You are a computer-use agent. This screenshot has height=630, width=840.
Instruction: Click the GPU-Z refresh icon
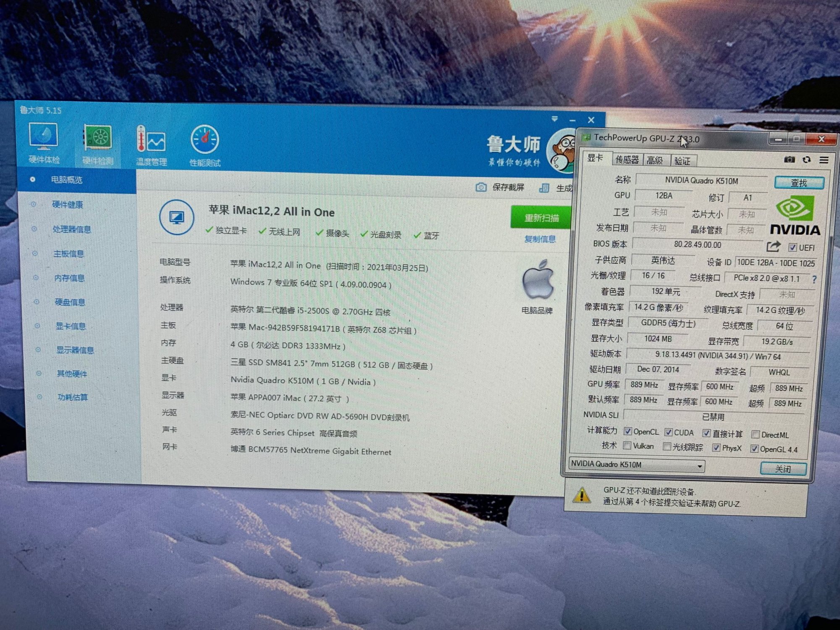[x=806, y=160]
